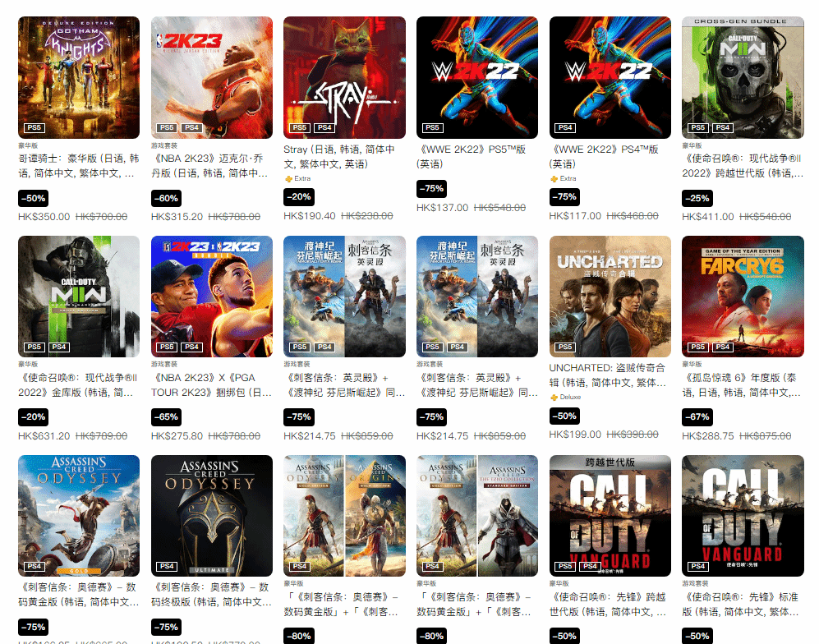Viewport: 819px width, 644px height.
Task: Click the PS4 badge on Stray cover
Action: click(x=324, y=127)
